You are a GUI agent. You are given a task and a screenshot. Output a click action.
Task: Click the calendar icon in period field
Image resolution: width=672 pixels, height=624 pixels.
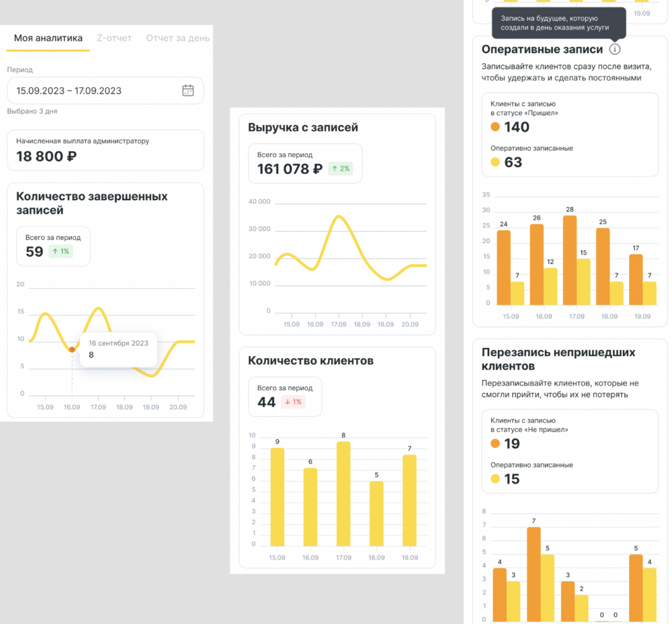(188, 91)
